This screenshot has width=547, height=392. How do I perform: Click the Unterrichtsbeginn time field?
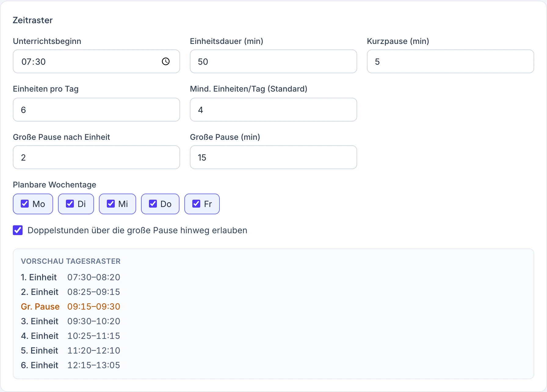(x=96, y=61)
